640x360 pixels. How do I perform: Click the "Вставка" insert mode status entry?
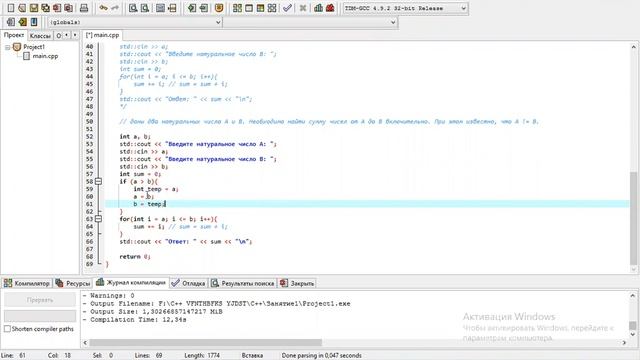click(x=252, y=356)
